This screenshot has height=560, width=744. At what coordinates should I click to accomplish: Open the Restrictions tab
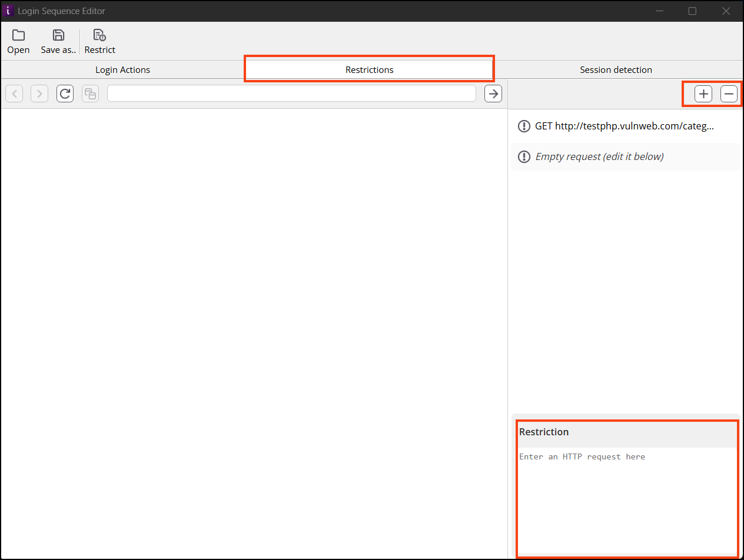pyautogui.click(x=369, y=69)
